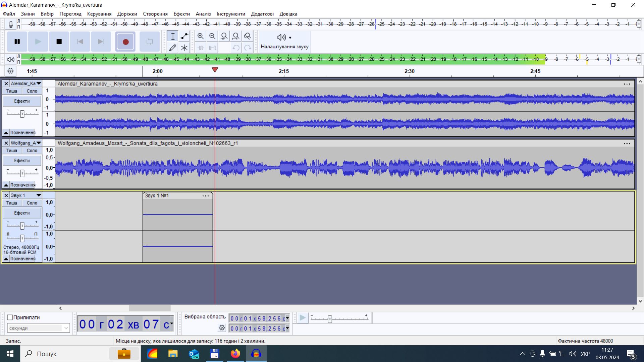Screen dimensions: 644x362
Task: Click the microphone record-meter icon
Action: (11, 24)
